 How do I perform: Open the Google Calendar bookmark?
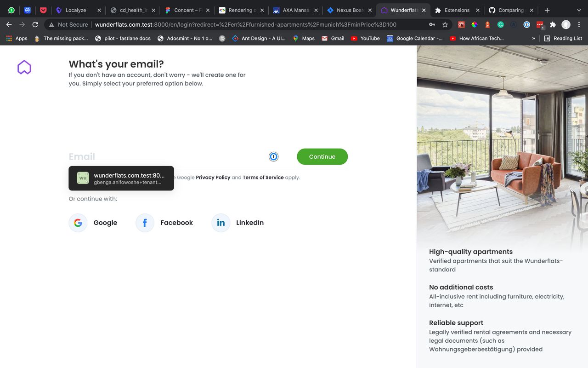click(x=415, y=39)
